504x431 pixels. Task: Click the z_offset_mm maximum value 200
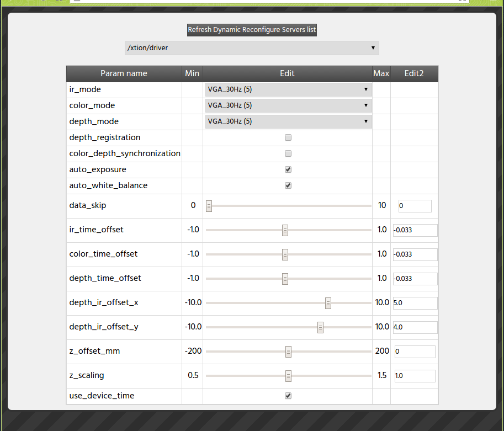click(382, 352)
